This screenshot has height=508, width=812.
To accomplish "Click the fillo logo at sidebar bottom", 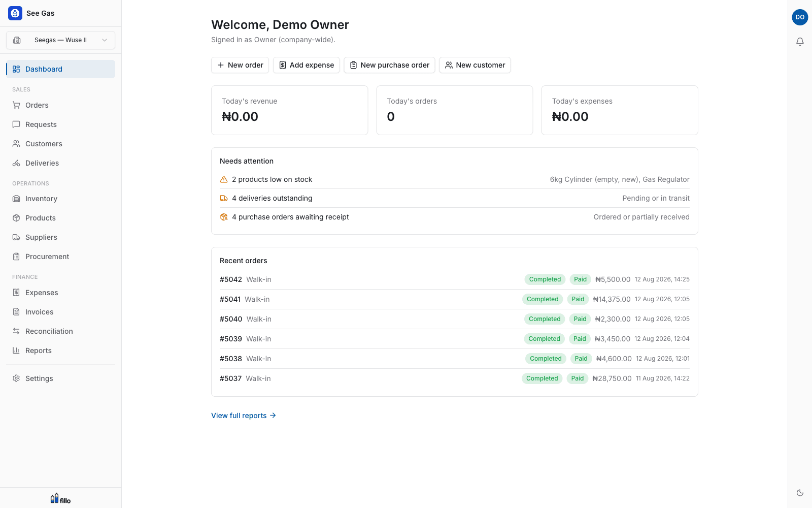I will pyautogui.click(x=60, y=498).
